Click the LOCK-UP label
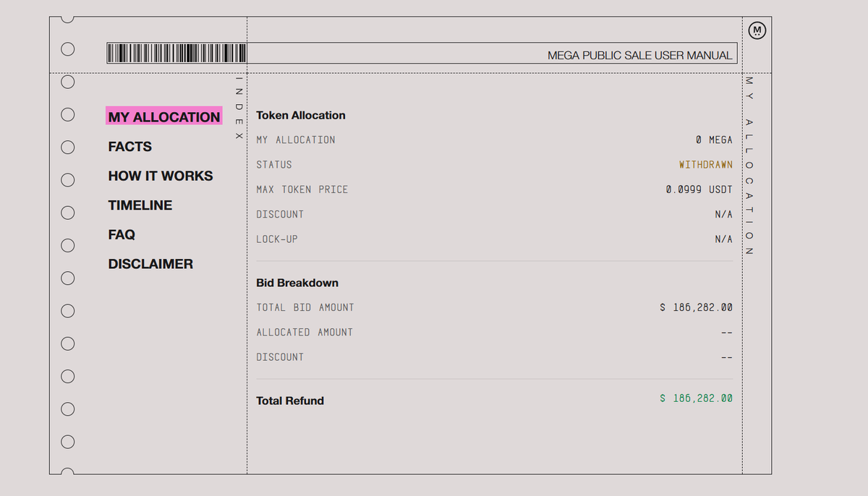868x496 pixels. pyautogui.click(x=277, y=239)
